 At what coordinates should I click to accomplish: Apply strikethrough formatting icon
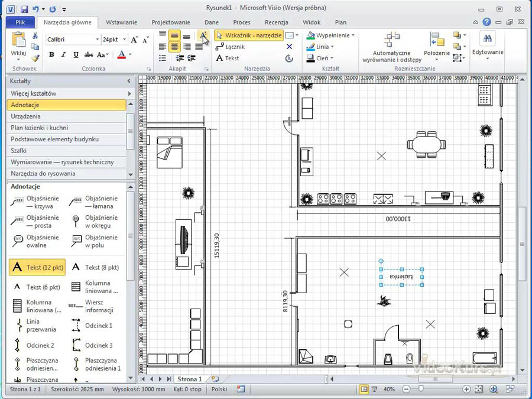89,54
